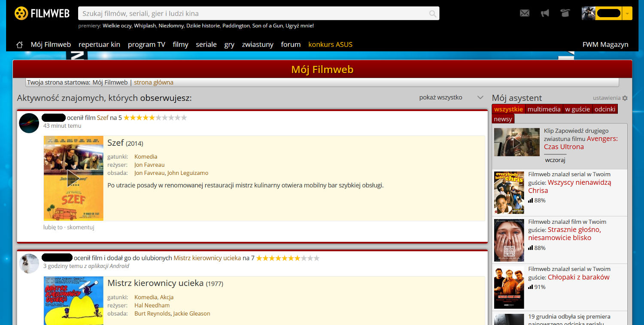
Task: Open Wszyscy nienawidzą Chrisa poster
Action: click(509, 193)
